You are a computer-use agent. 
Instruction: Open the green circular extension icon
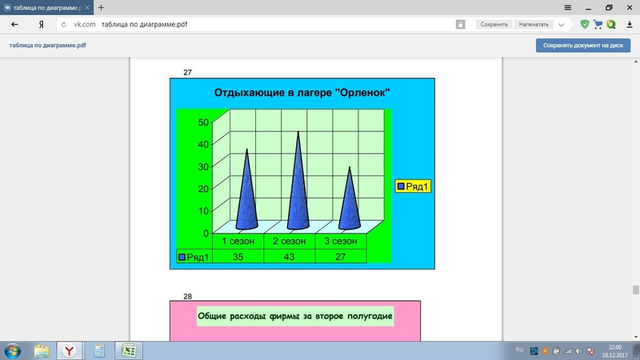611,24
